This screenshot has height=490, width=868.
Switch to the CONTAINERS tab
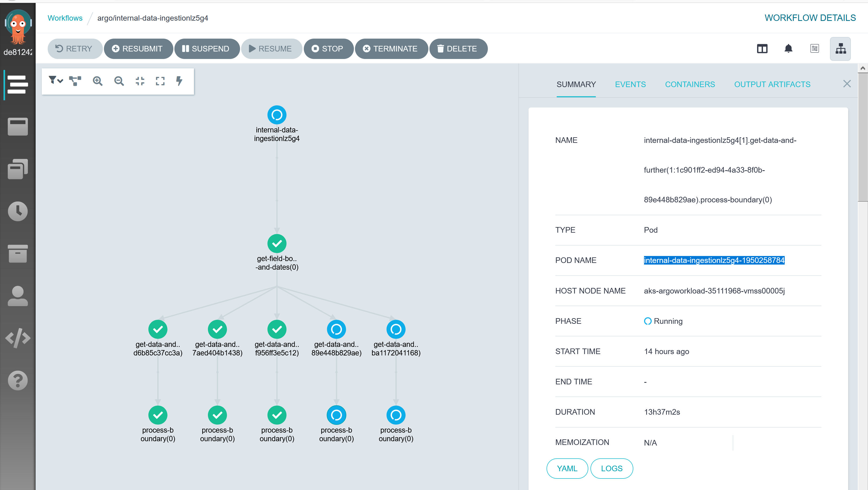coord(690,84)
